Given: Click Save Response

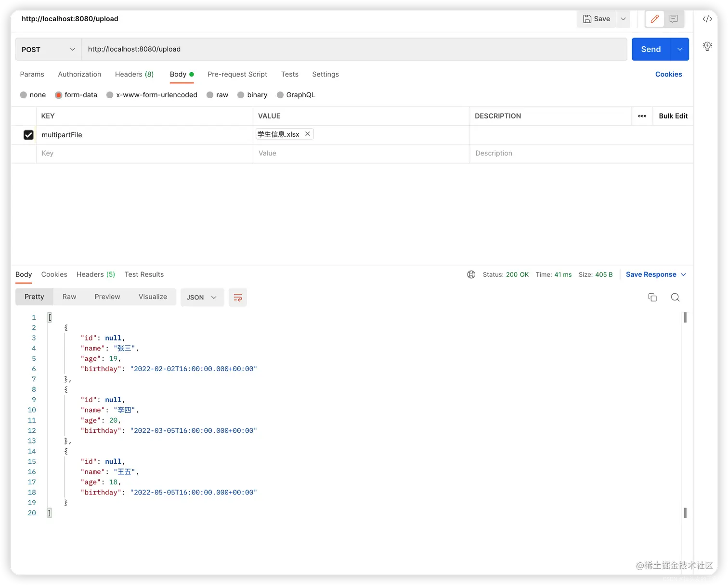Looking at the screenshot, I should pos(651,274).
